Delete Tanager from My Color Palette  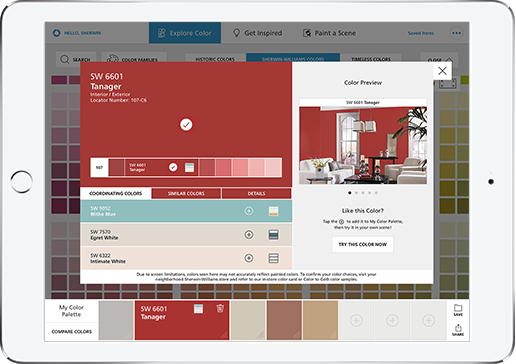(220, 309)
